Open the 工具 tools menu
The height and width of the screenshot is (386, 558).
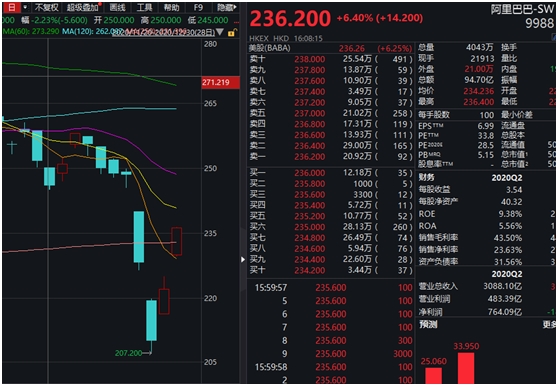coord(144,7)
